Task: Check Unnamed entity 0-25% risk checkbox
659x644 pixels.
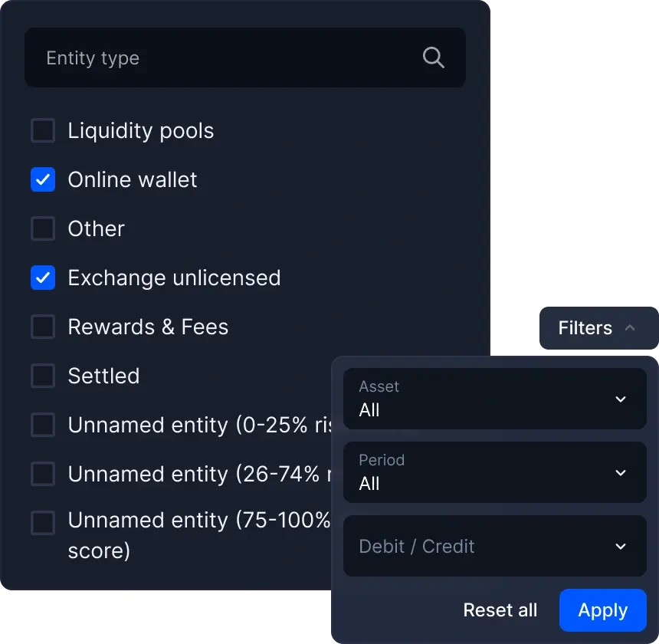Action: pos(43,425)
